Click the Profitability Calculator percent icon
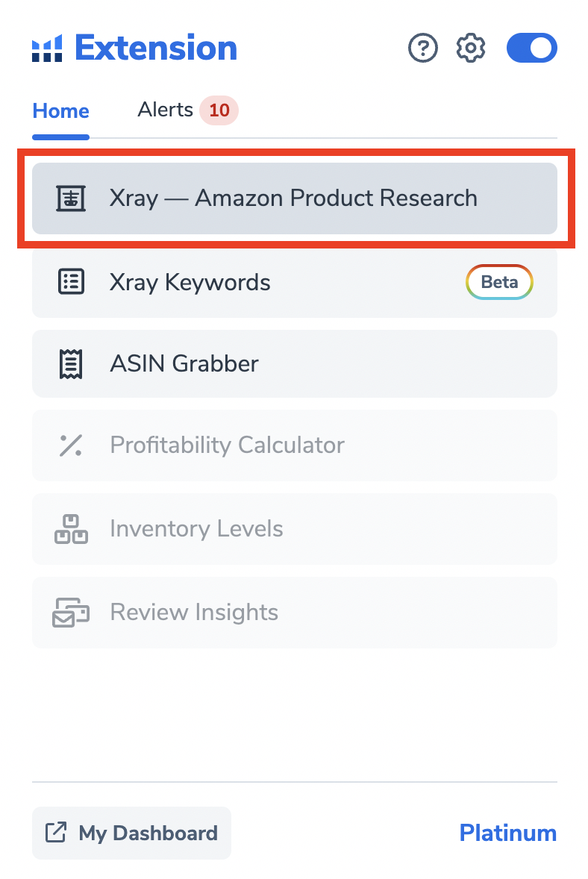Image resolution: width=588 pixels, height=879 pixels. 71,445
